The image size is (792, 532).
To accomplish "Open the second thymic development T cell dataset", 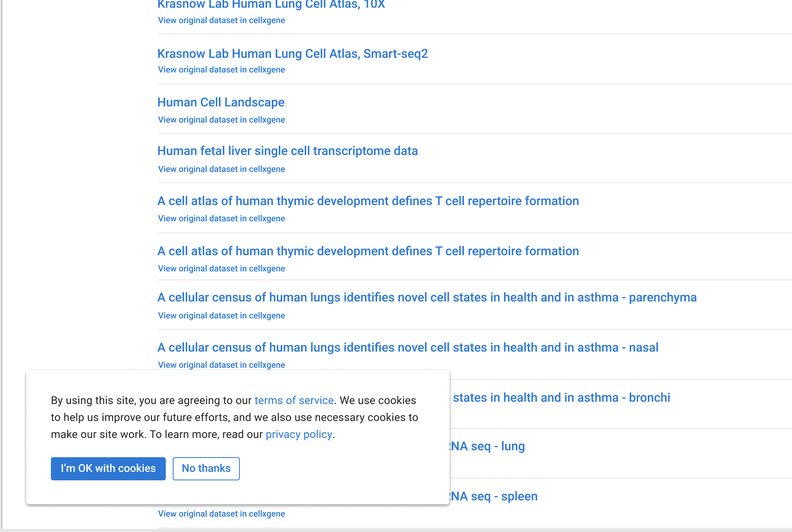I will point(367,251).
